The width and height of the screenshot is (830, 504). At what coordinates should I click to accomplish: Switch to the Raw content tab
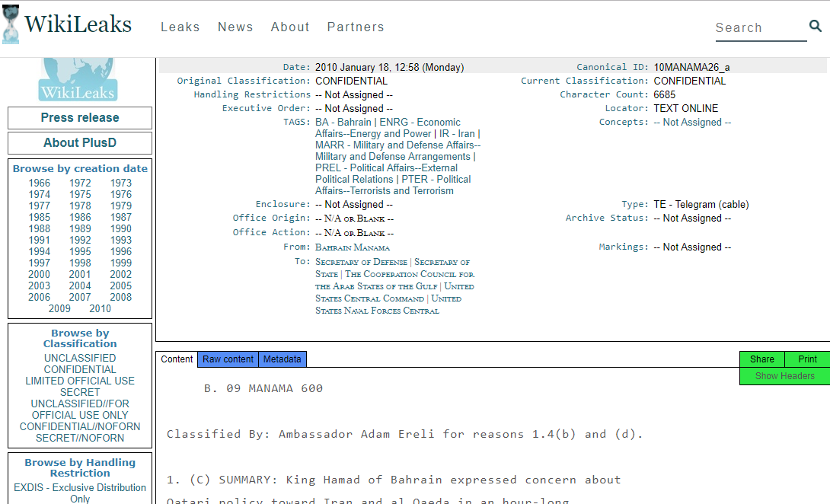point(228,359)
